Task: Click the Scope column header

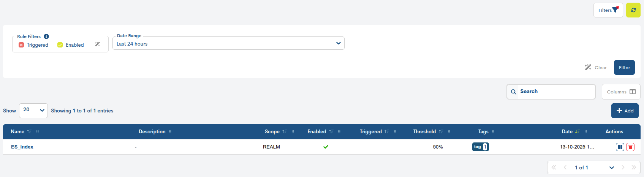Action: coord(272,132)
